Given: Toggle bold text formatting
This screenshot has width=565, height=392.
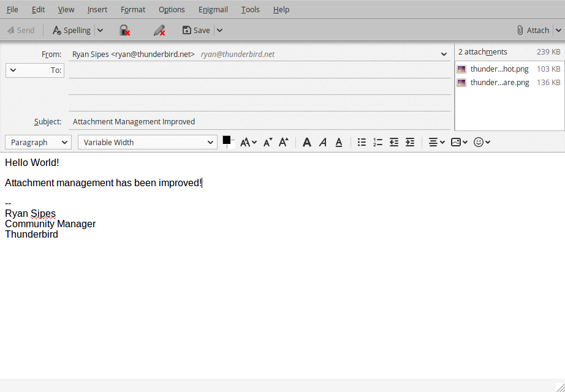Looking at the screenshot, I should [x=307, y=142].
